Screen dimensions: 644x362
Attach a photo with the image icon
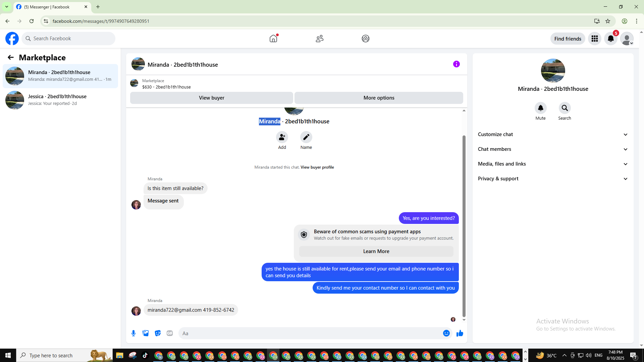(146, 333)
